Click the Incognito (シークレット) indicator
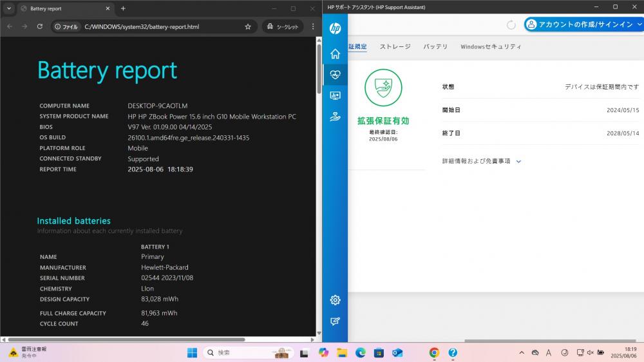The image size is (644, 362). (283, 26)
